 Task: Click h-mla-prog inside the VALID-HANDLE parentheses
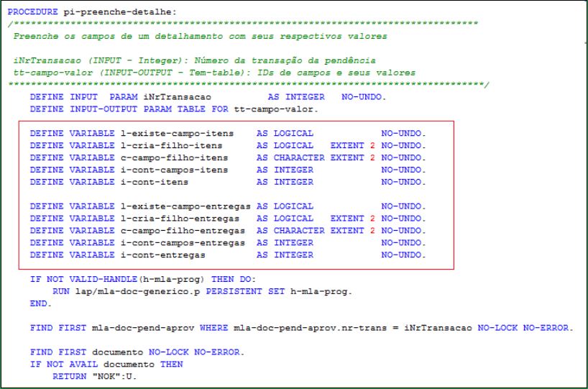(171, 280)
